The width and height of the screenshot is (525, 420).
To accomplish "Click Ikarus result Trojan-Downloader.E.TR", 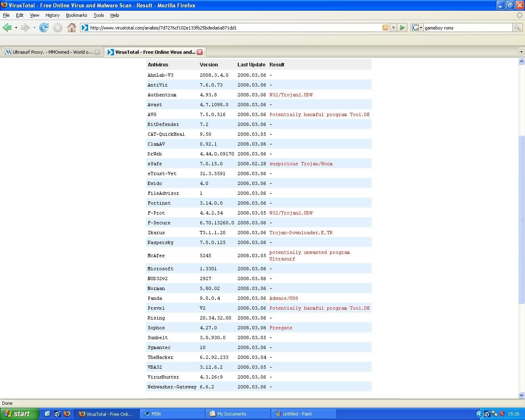I will (x=301, y=233).
